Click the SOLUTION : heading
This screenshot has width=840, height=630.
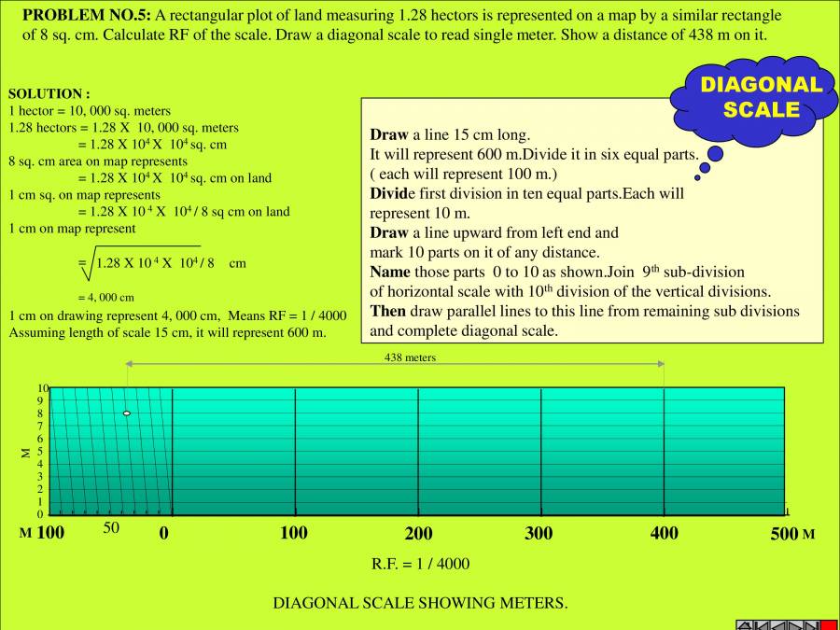(x=49, y=94)
